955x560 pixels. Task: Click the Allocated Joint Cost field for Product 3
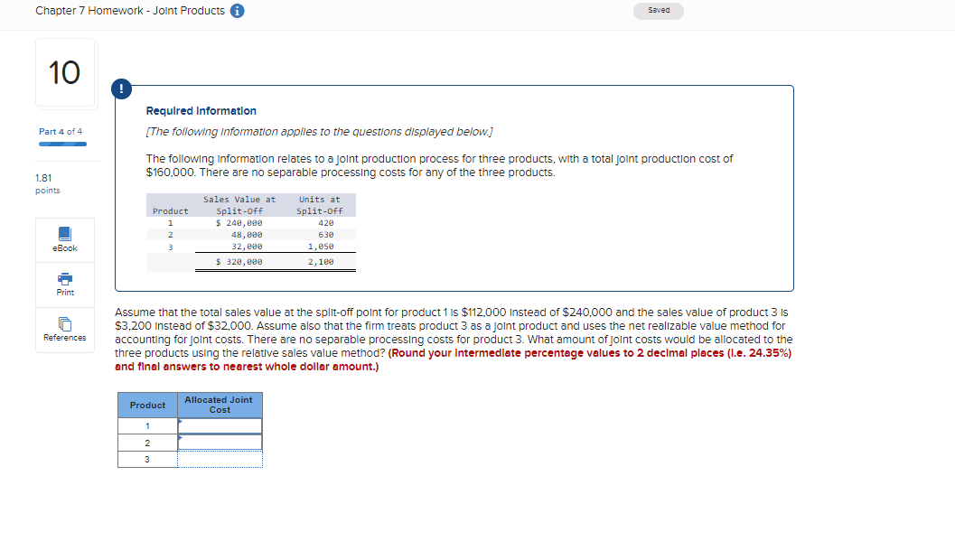click(220, 459)
